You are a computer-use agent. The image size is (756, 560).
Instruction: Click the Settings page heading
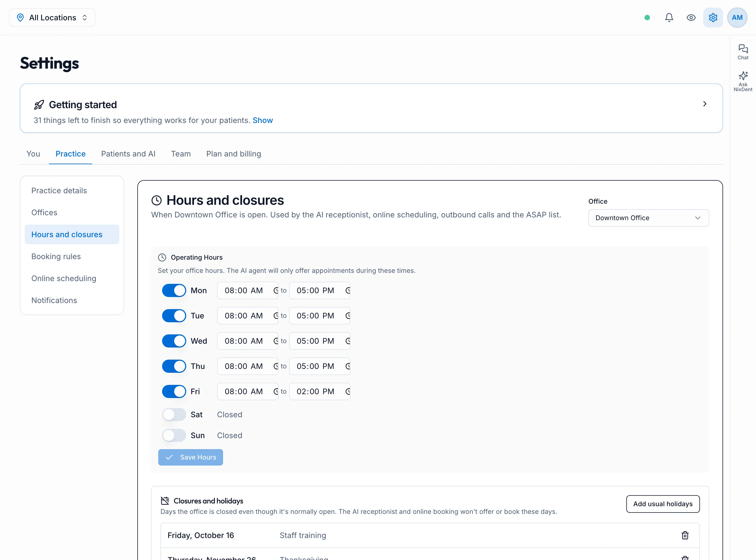coord(49,63)
